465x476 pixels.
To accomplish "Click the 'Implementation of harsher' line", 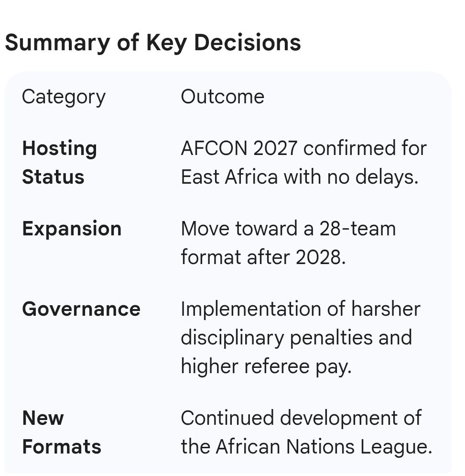I will click(x=301, y=309).
